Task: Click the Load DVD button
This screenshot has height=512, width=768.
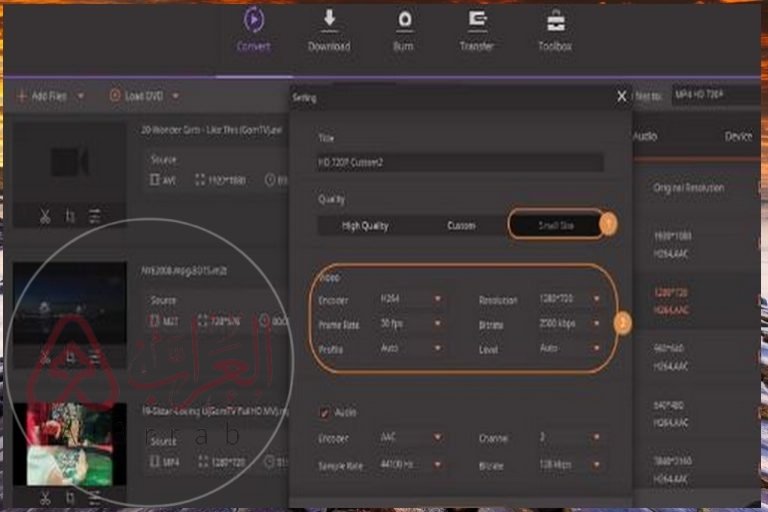Action: tap(145, 96)
